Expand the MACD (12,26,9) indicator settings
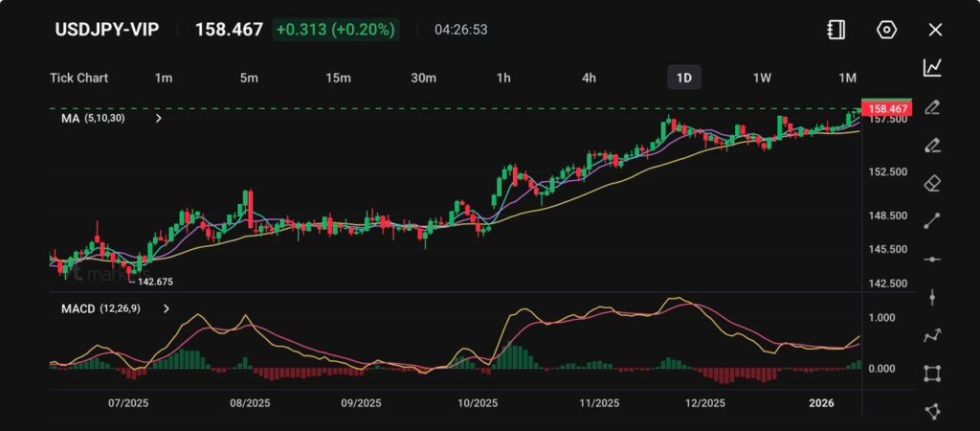 pos(167,308)
